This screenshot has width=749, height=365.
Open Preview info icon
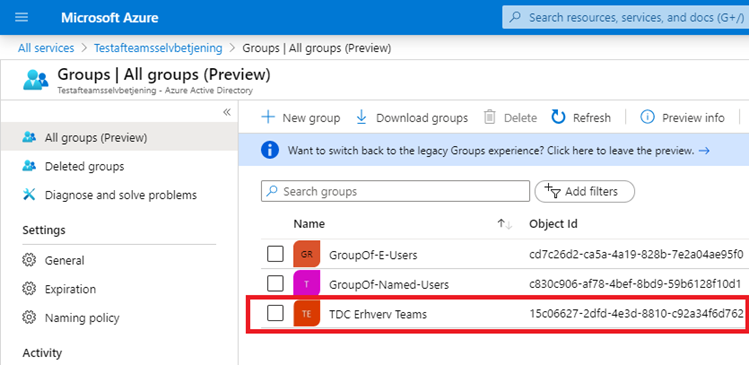(647, 118)
